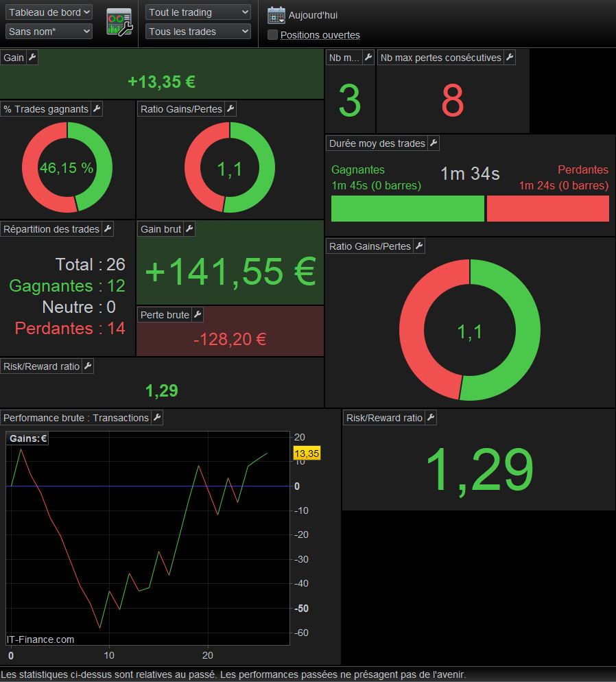Screen dimensions: 616x682
Task: Click the -128,20 € gross loss value
Action: (230, 339)
